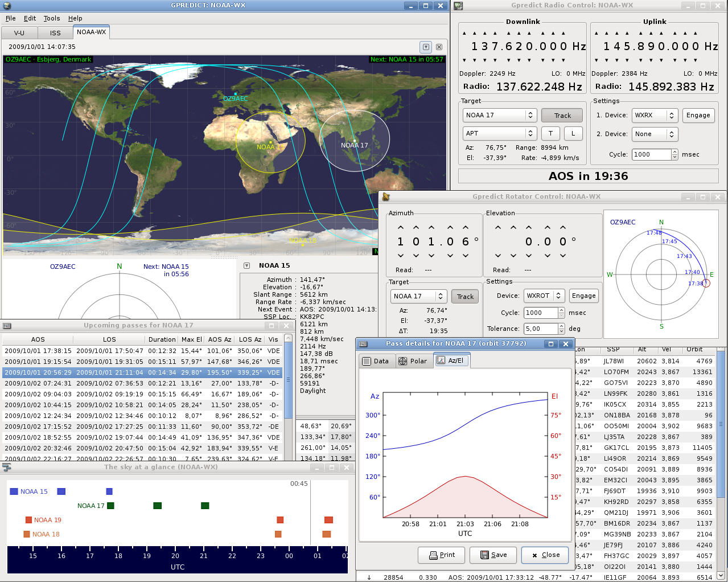728x582 pixels.
Task: Decrease the Uplink 1 Hz last digit
Action: tap(695, 60)
